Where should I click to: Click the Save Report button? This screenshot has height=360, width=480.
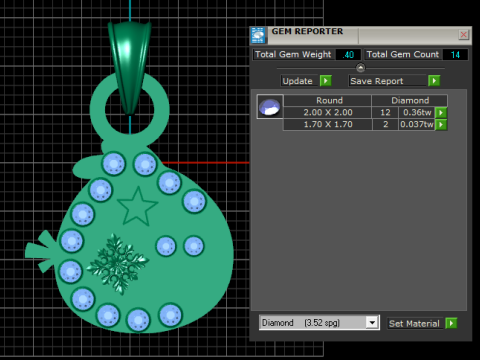coord(388,81)
